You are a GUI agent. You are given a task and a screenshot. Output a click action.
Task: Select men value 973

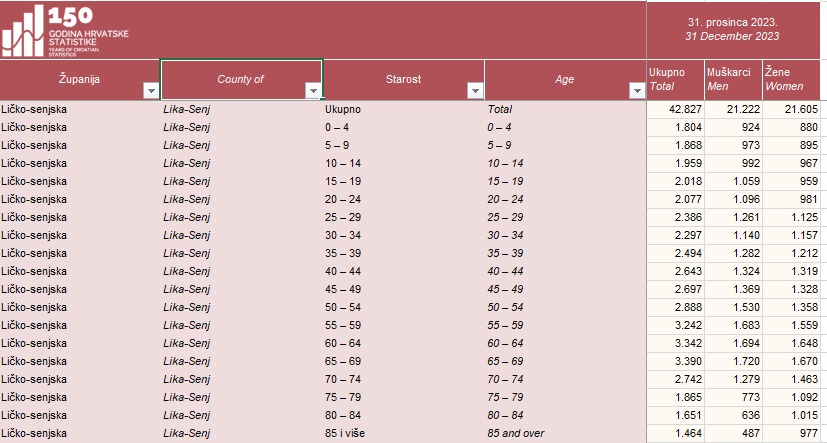[x=734, y=145]
